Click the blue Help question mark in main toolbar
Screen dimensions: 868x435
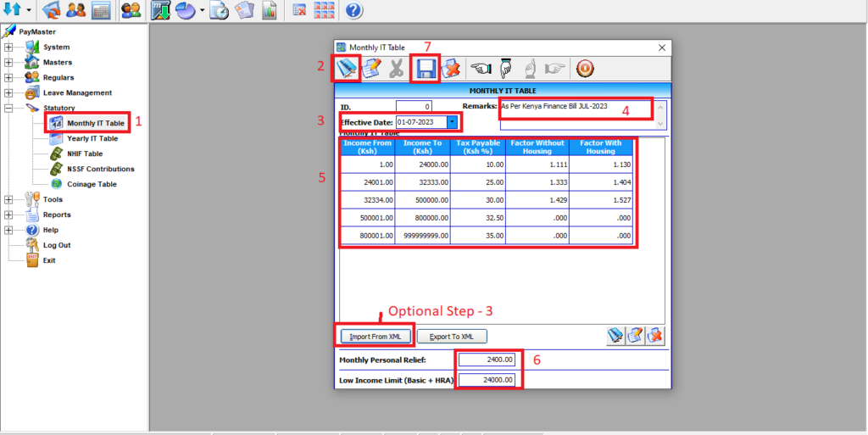[353, 11]
